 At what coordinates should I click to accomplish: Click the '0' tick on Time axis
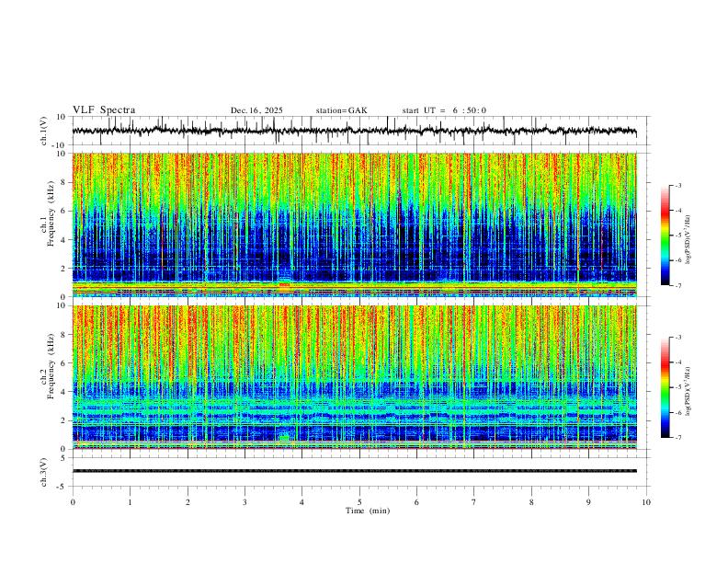pos(73,502)
